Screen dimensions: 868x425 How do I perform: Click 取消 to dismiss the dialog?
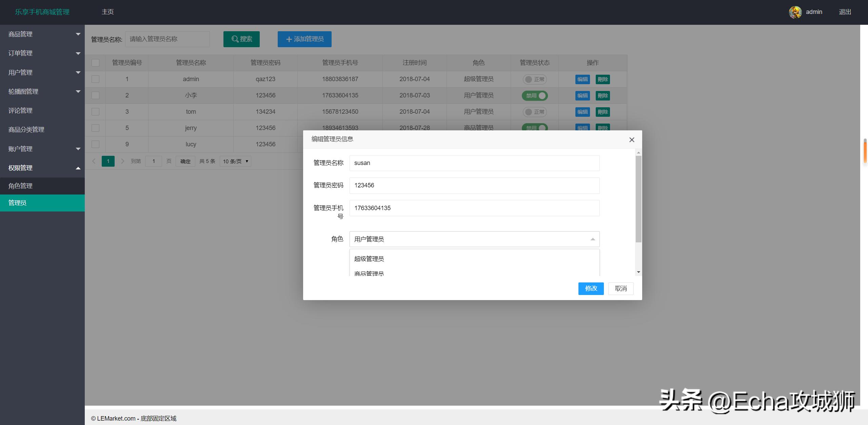[x=620, y=289]
